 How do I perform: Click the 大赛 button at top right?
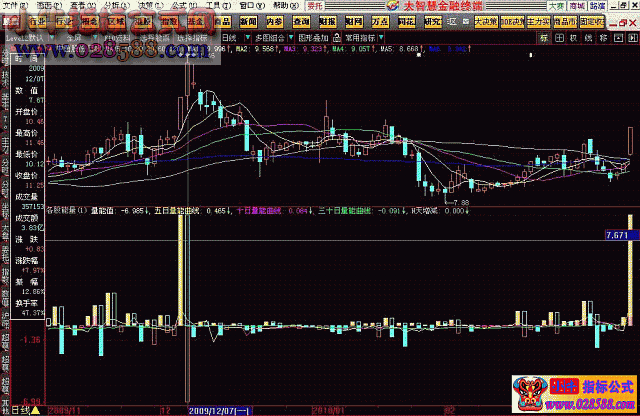tap(556, 5)
